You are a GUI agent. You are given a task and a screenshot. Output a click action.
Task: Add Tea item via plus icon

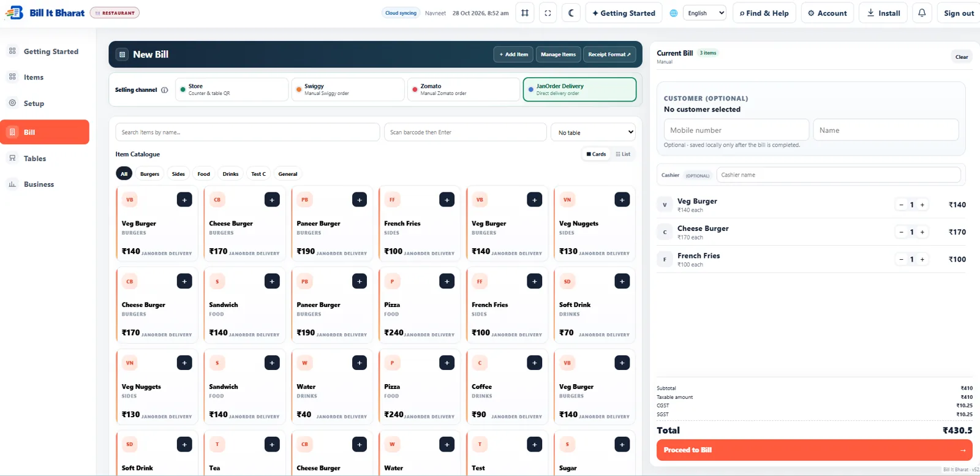click(272, 444)
